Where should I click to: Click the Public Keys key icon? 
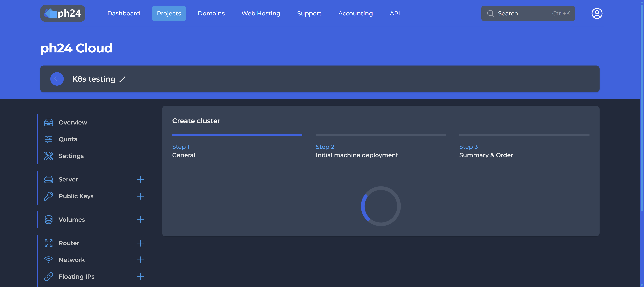point(48,196)
